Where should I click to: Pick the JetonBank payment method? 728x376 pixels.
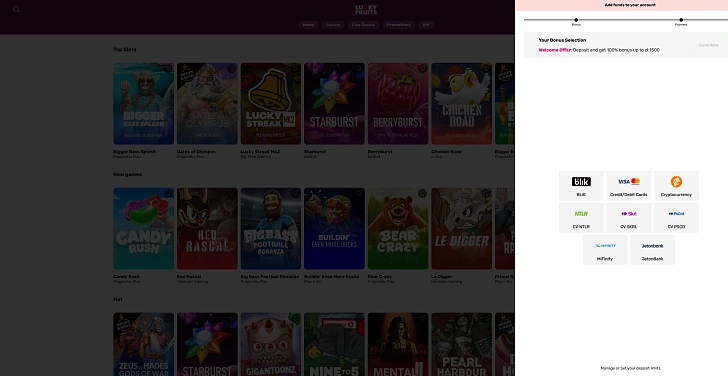point(652,250)
